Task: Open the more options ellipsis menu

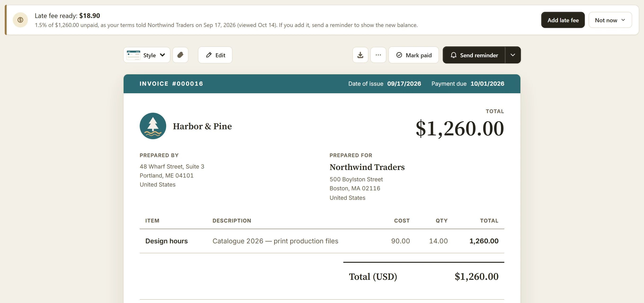Action: point(378,55)
